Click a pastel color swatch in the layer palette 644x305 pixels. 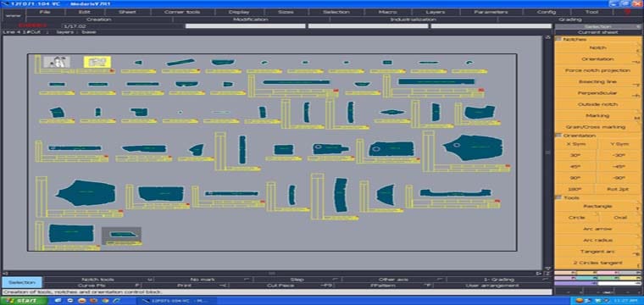(597, 273)
